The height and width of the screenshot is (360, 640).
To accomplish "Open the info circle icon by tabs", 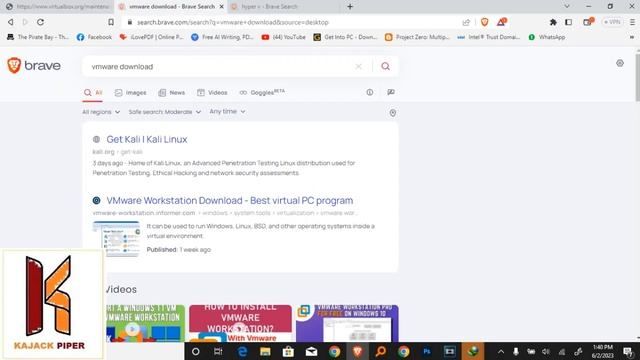I will point(370,92).
